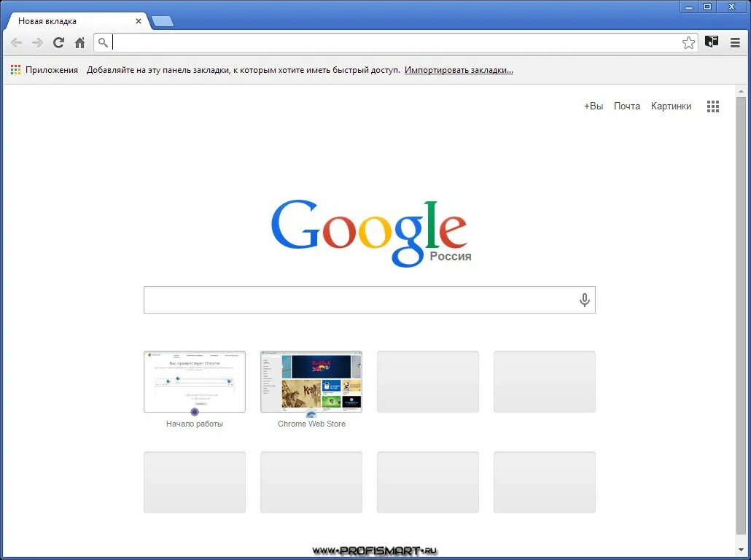The height and width of the screenshot is (560, 751).
Task: Open the Home page icon
Action: tap(80, 42)
